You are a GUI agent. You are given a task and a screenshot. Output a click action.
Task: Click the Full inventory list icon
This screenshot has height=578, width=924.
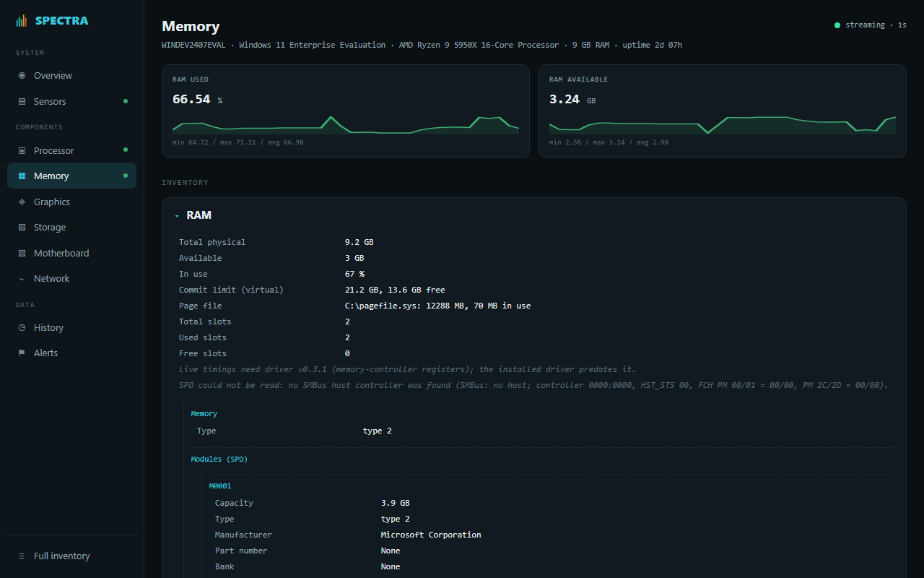(22, 556)
